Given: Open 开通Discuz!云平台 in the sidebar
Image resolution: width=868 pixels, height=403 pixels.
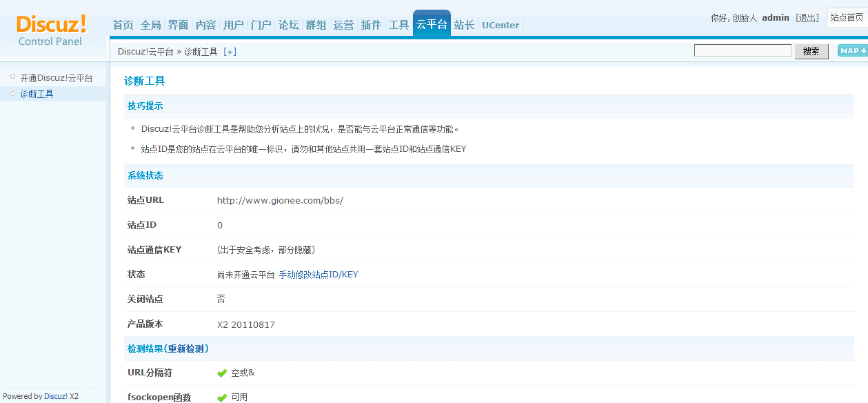Looking at the screenshot, I should point(57,78).
